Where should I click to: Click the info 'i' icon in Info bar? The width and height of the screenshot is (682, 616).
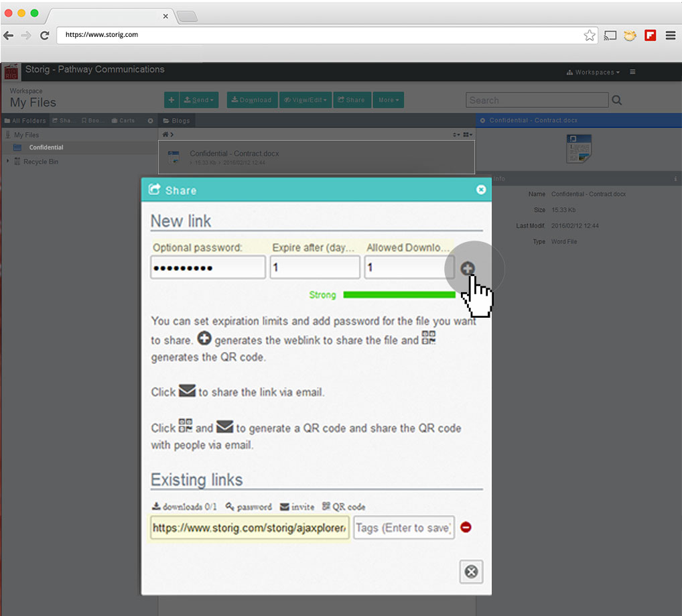pos(675,179)
